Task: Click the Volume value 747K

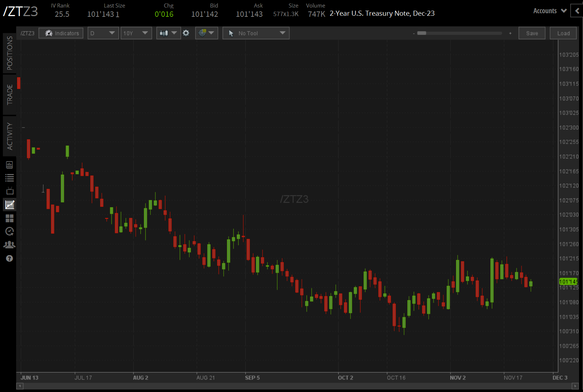Action: [317, 14]
